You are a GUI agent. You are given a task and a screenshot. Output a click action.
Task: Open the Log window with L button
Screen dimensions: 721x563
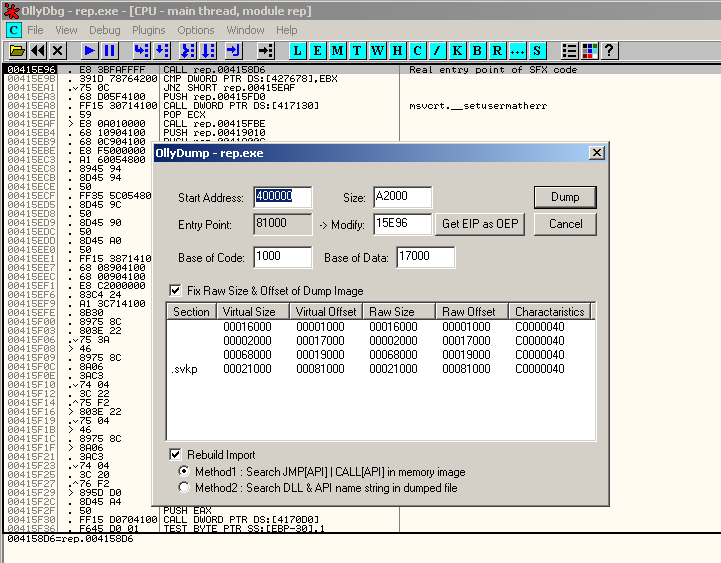[x=300, y=50]
